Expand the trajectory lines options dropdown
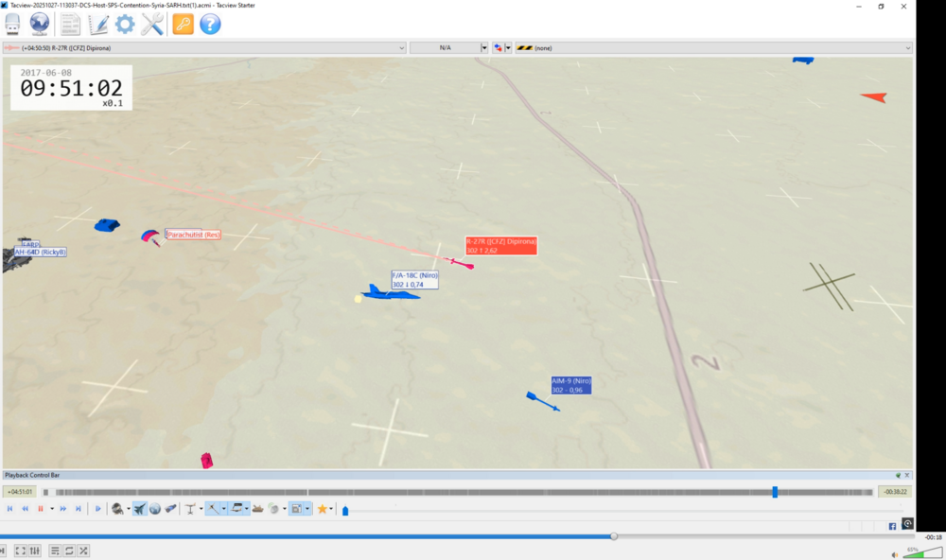946x560 pixels. coord(224,509)
